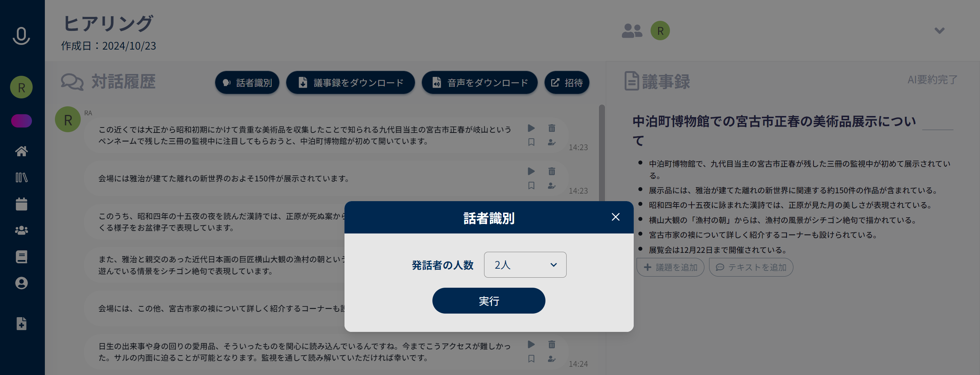Open the account profile icon in the sidebar

pos(21,283)
